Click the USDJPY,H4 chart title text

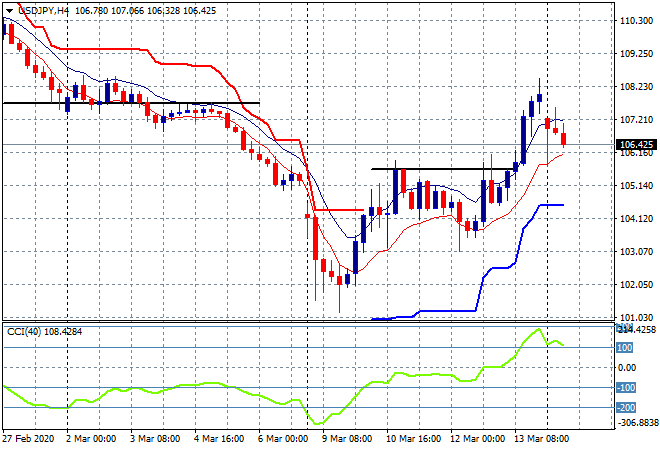(x=43, y=11)
